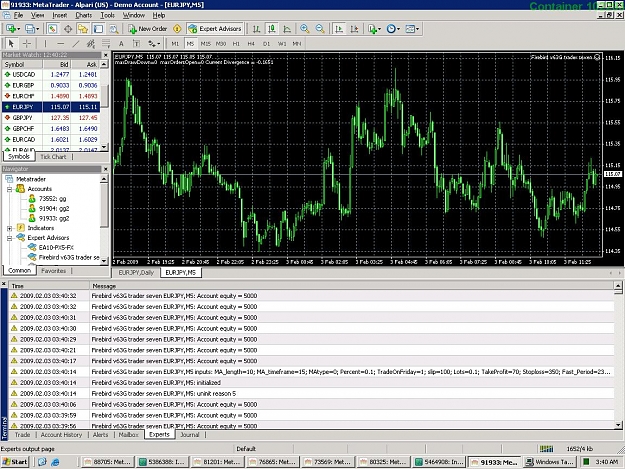The width and height of the screenshot is (625, 469).
Task: Click the zoom in magnifier icon
Action: (305, 29)
